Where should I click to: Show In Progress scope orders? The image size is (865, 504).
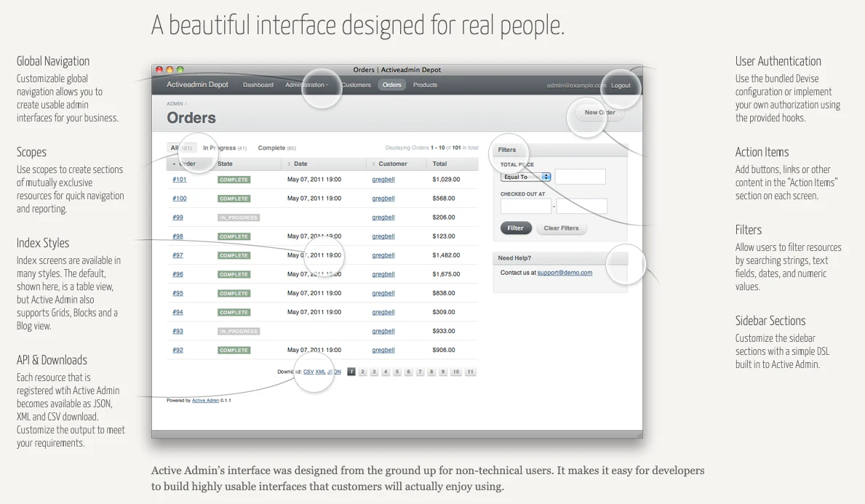point(225,148)
